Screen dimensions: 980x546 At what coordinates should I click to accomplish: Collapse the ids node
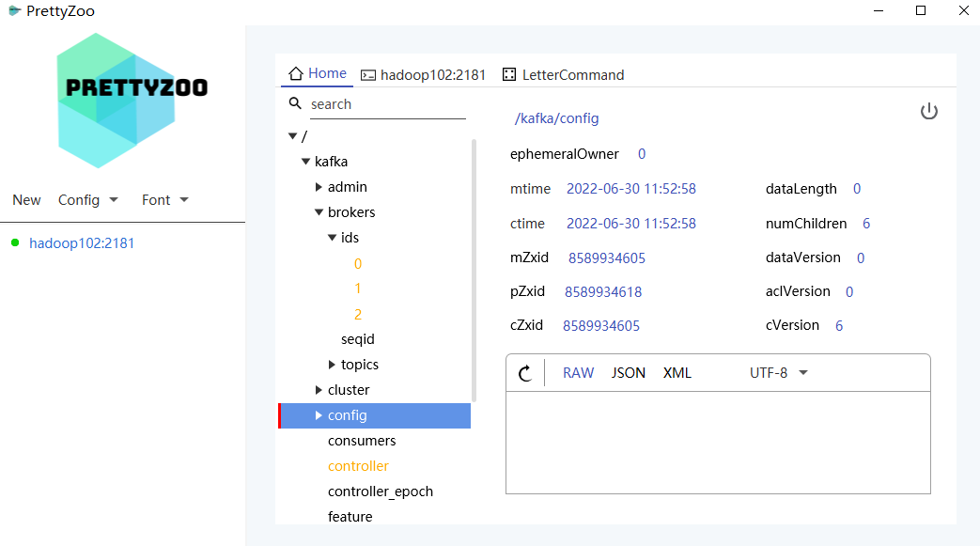coord(332,238)
